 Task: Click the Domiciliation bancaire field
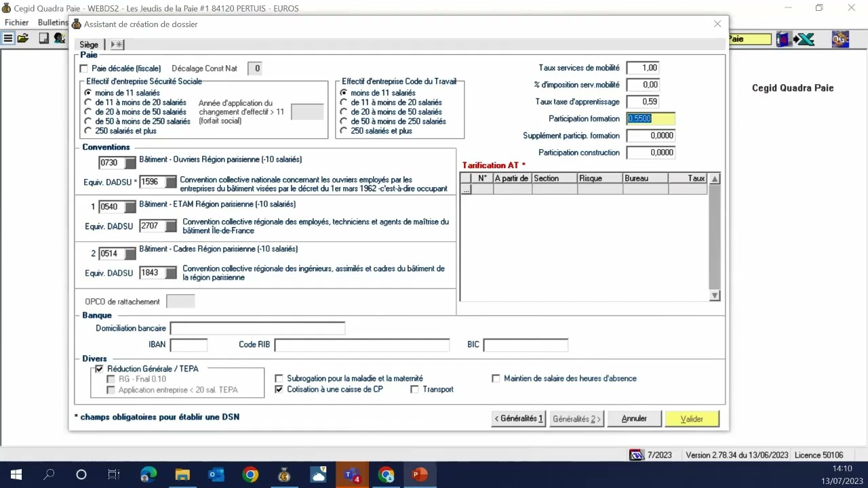click(258, 328)
